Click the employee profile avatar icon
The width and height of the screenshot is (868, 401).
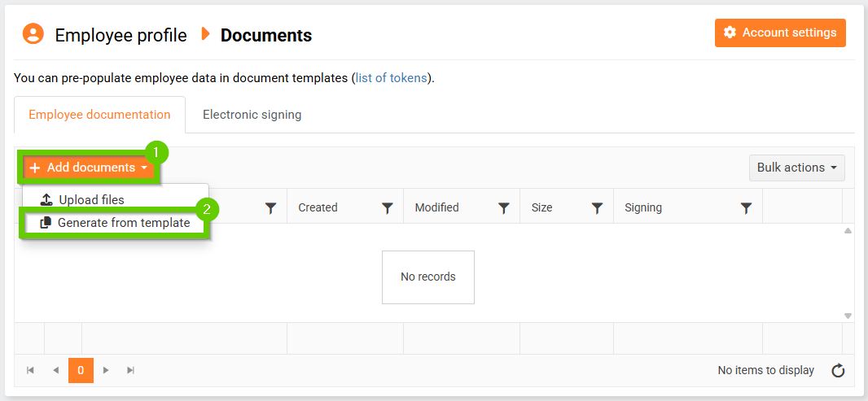tap(33, 34)
